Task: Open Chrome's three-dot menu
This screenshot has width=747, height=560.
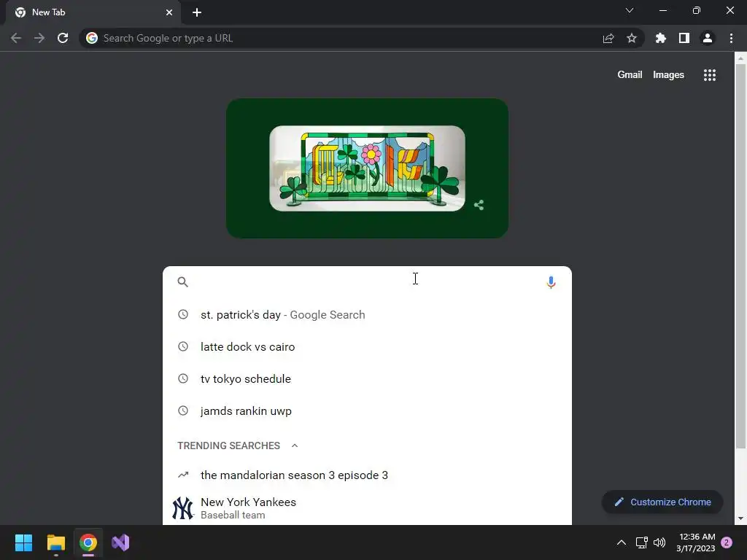Action: click(x=731, y=38)
